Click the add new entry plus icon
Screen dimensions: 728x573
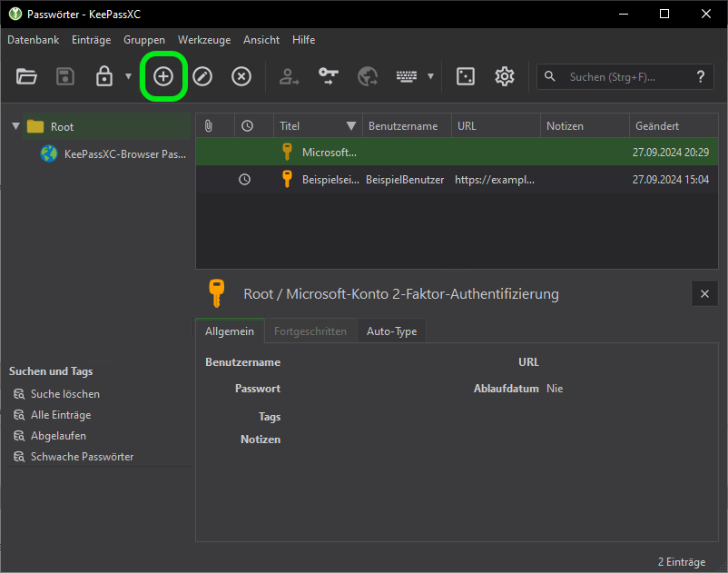pyautogui.click(x=163, y=77)
